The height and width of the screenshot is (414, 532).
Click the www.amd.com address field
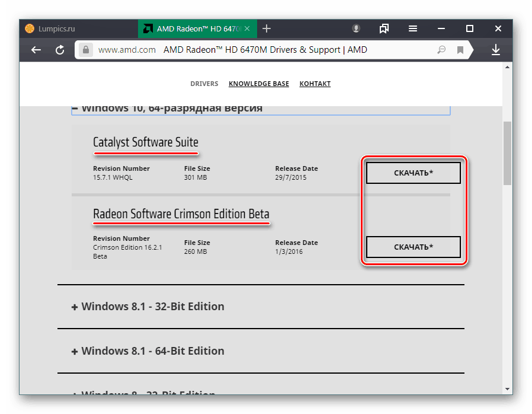[127, 50]
